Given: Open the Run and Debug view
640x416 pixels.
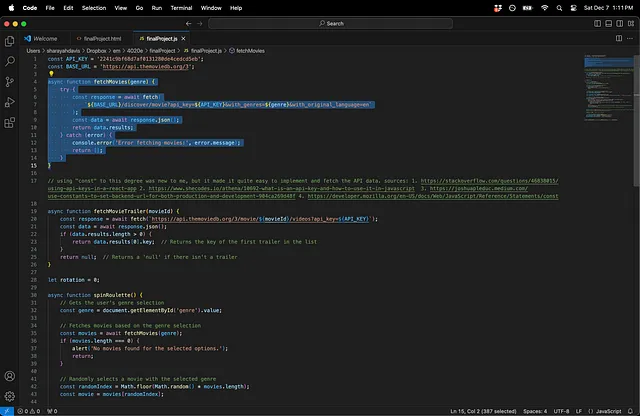Looking at the screenshot, I should click(x=9, y=100).
